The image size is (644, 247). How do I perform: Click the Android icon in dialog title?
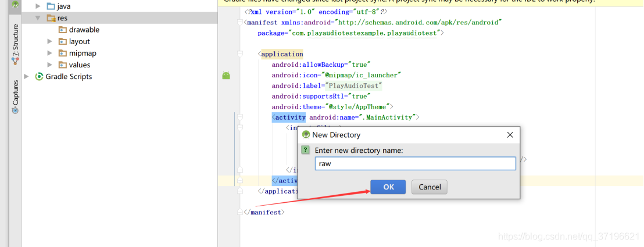click(x=306, y=134)
